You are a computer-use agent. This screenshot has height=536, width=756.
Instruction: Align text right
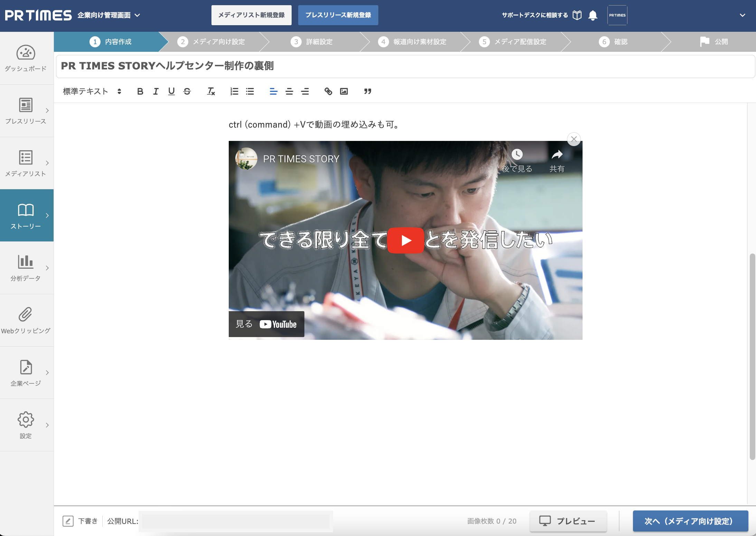tap(305, 92)
